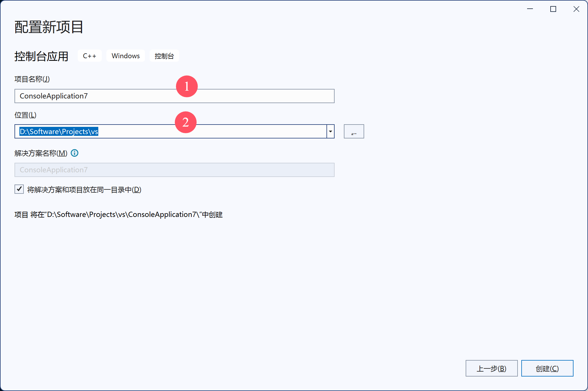Viewport: 588px width, 391px height.
Task: Click the 解决方案名称 label
Action: [41, 153]
